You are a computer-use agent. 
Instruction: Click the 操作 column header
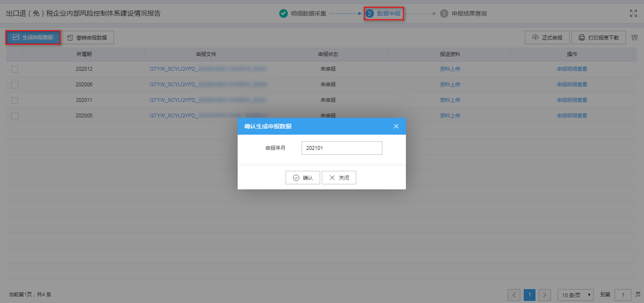(x=572, y=54)
